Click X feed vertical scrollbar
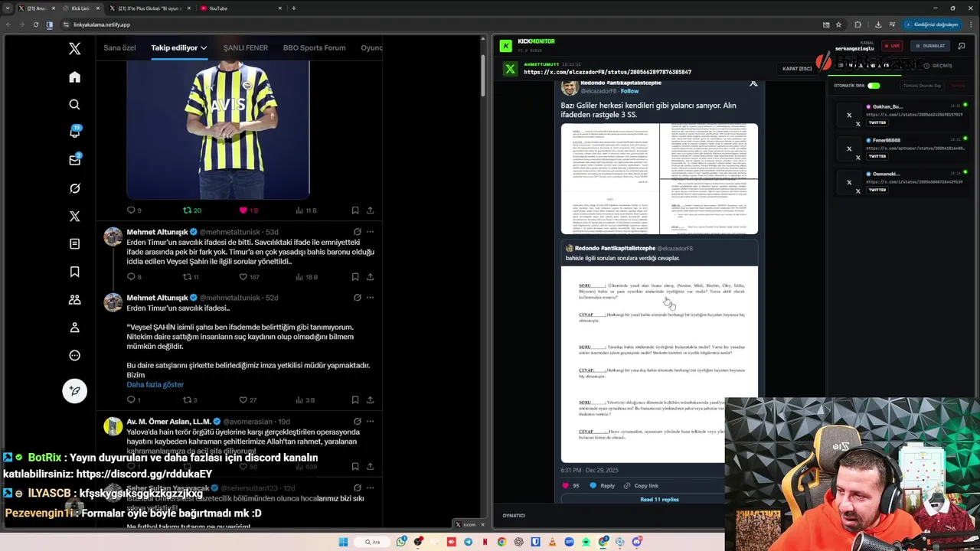The height and width of the screenshot is (551, 980). (482, 77)
